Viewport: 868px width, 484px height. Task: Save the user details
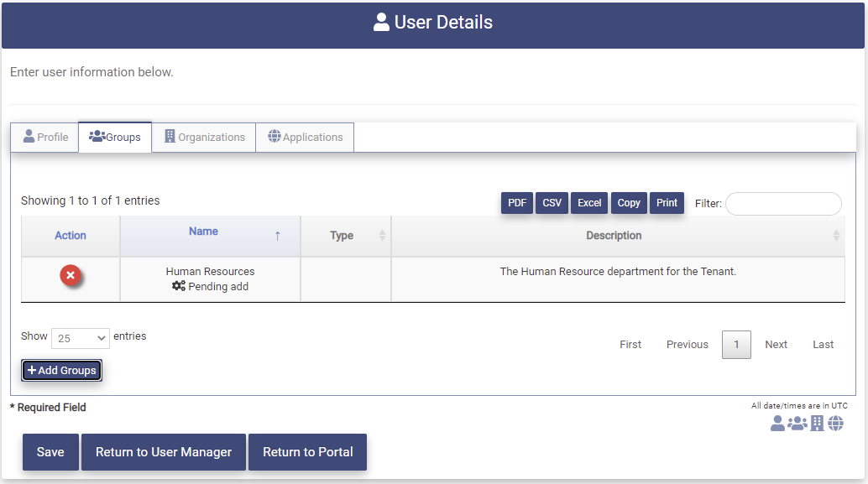(x=50, y=452)
